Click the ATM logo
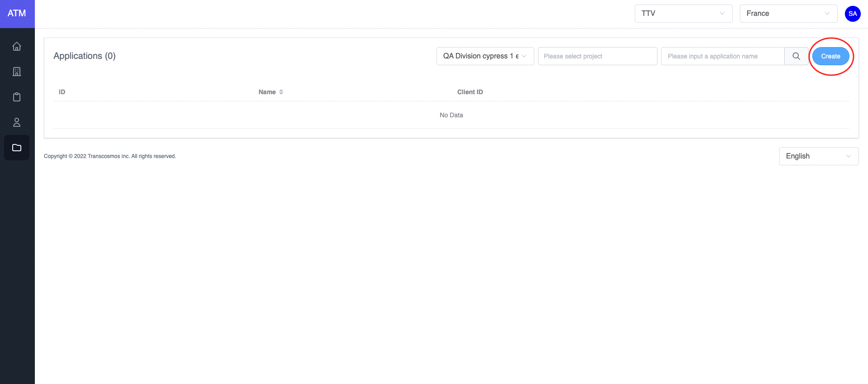Viewport: 868px width, 384px height. [x=17, y=14]
